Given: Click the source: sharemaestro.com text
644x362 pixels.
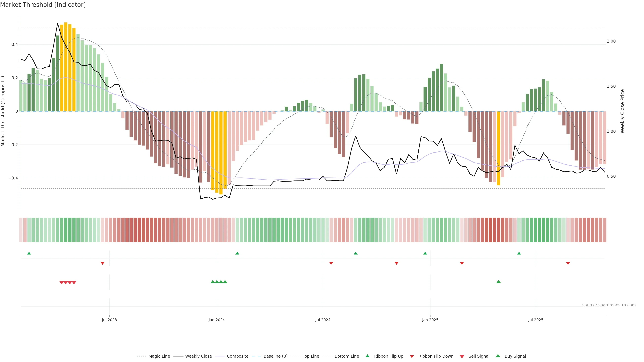Looking at the screenshot, I should pos(609,305).
